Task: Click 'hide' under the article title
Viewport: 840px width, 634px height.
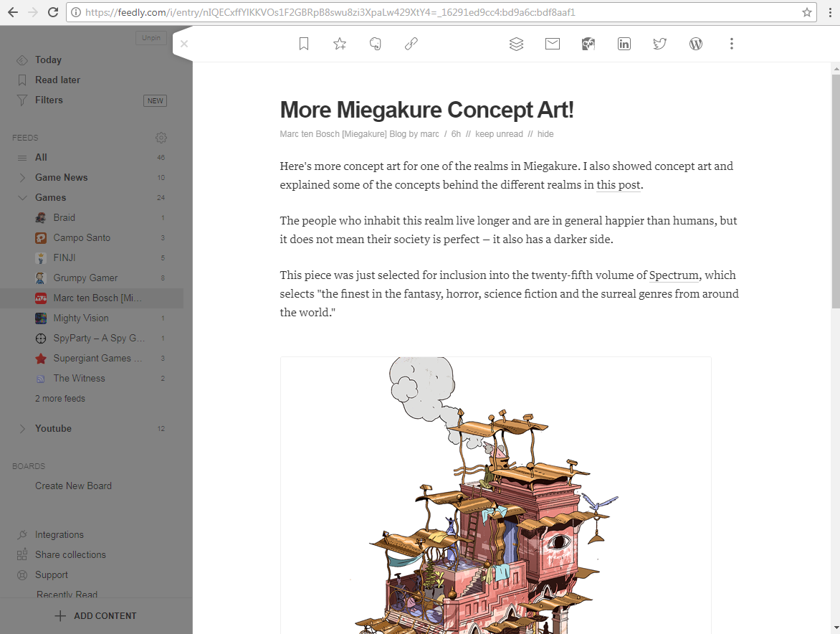Action: (x=545, y=134)
